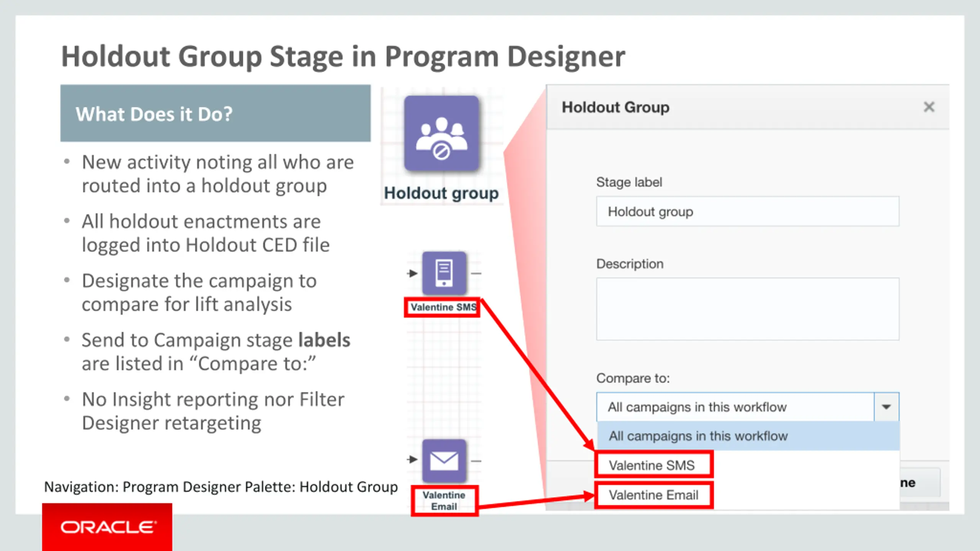This screenshot has width=980, height=551.
Task: Click the Stage label field caption
Action: coord(629,182)
